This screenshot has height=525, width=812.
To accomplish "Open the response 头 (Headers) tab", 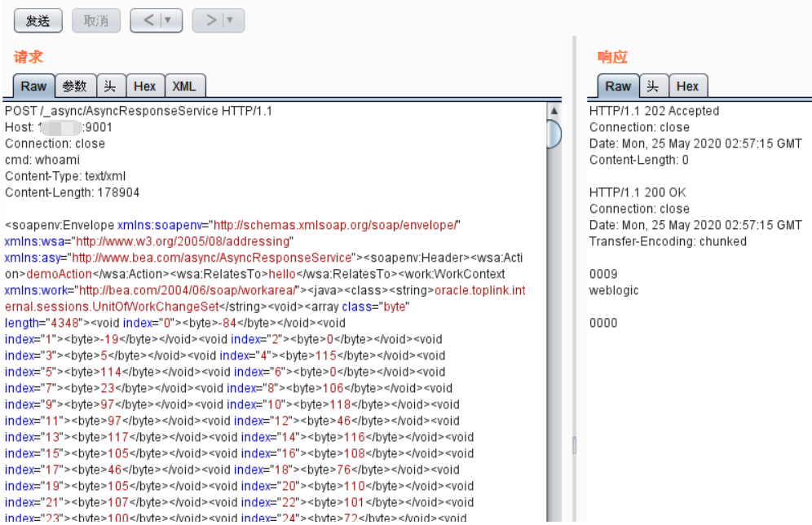I will point(654,86).
